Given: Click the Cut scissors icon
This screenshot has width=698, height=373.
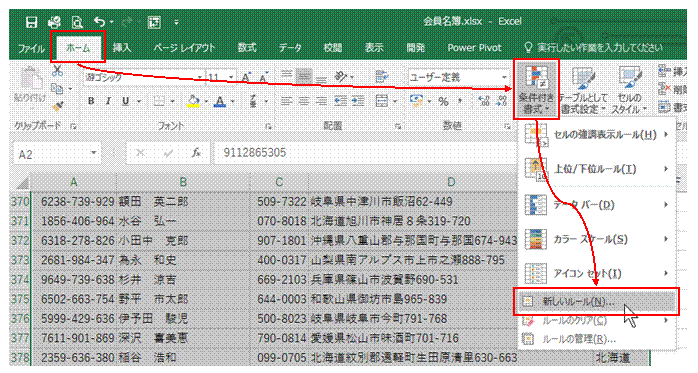Looking at the screenshot, I should [57, 70].
